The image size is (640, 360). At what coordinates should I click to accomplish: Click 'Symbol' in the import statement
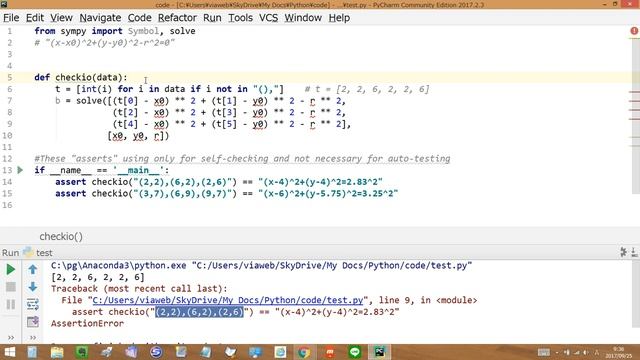[x=143, y=31]
